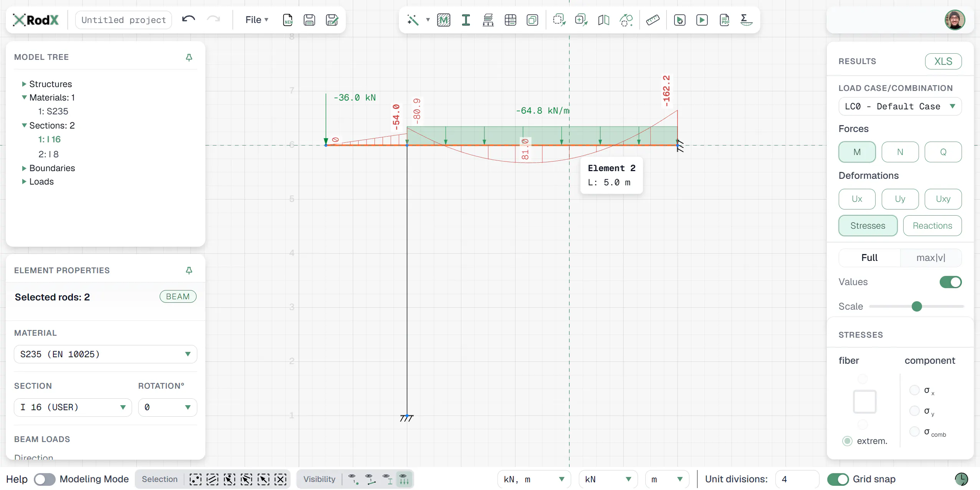980x490 pixels.
Task: Create a new project file icon
Action: pos(288,20)
